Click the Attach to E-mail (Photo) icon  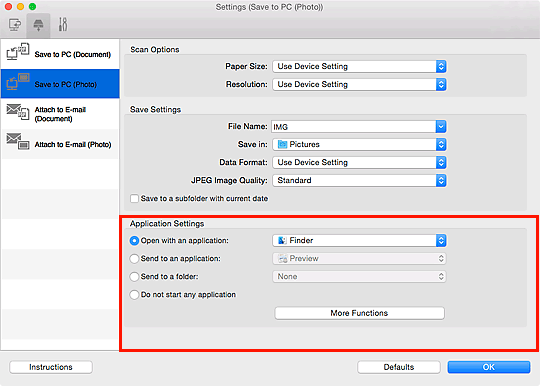tap(18, 142)
